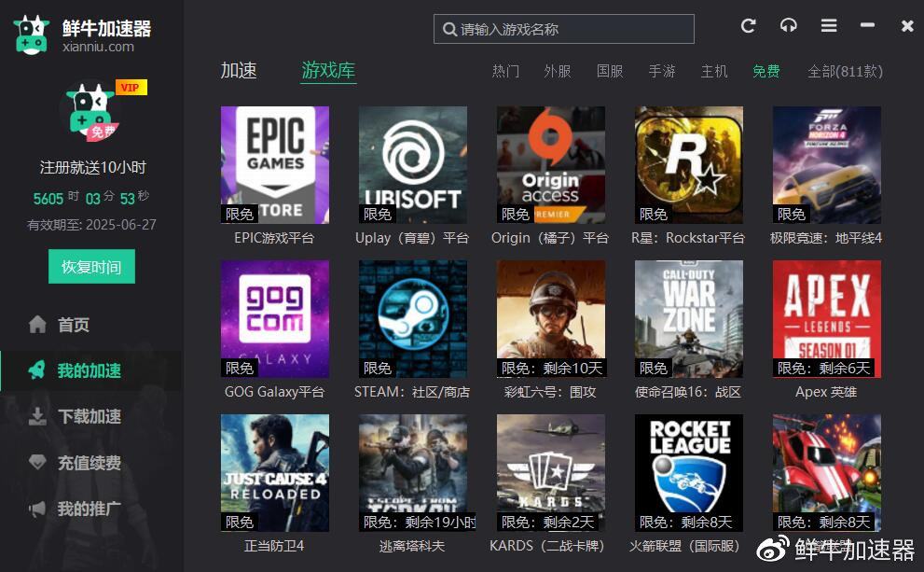The image size is (924, 572).
Task: Click the R星：Rockstar平台 label
Action: coord(688,238)
